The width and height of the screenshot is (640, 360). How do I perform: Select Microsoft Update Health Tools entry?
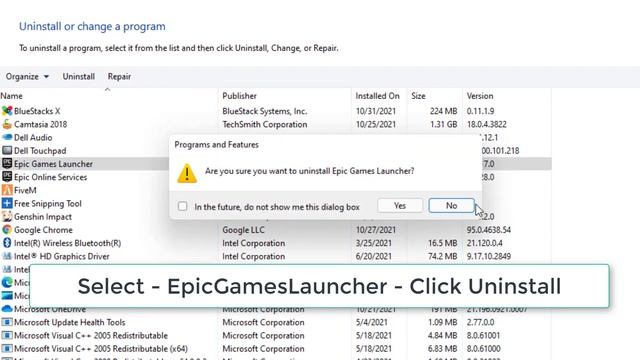(70, 322)
